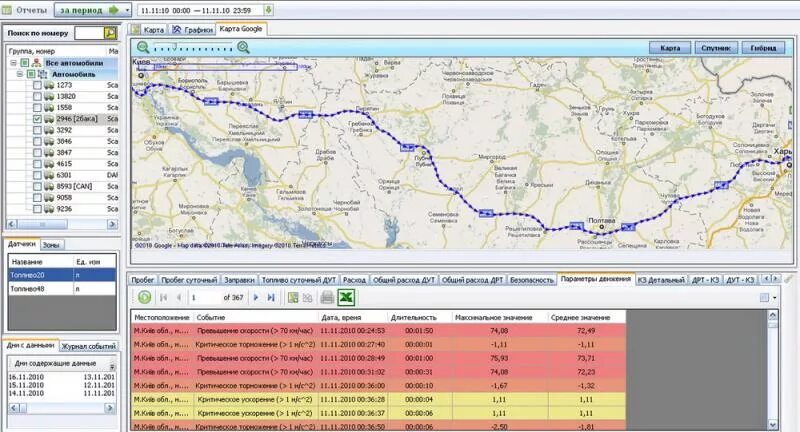Sort by Длительность column header
The image size is (800, 432).
[419, 317]
